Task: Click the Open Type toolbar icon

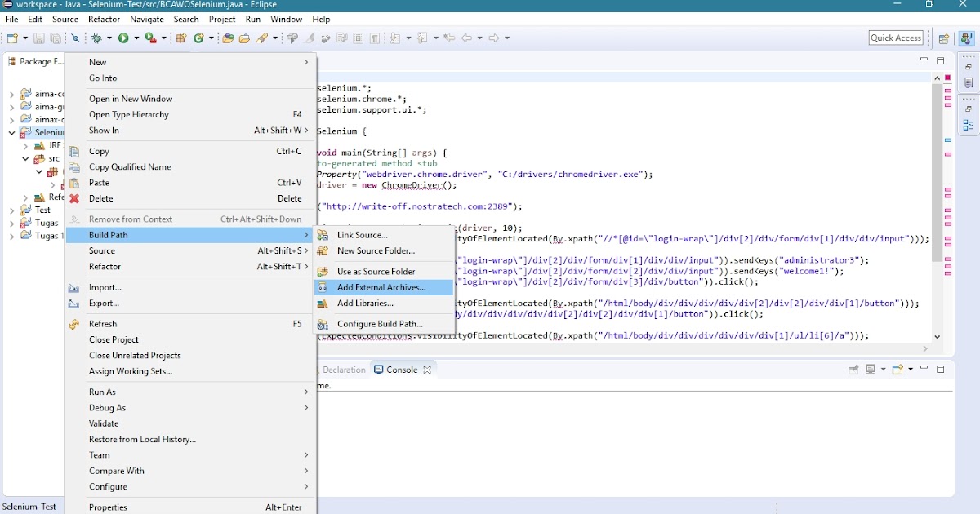Action: (229, 38)
